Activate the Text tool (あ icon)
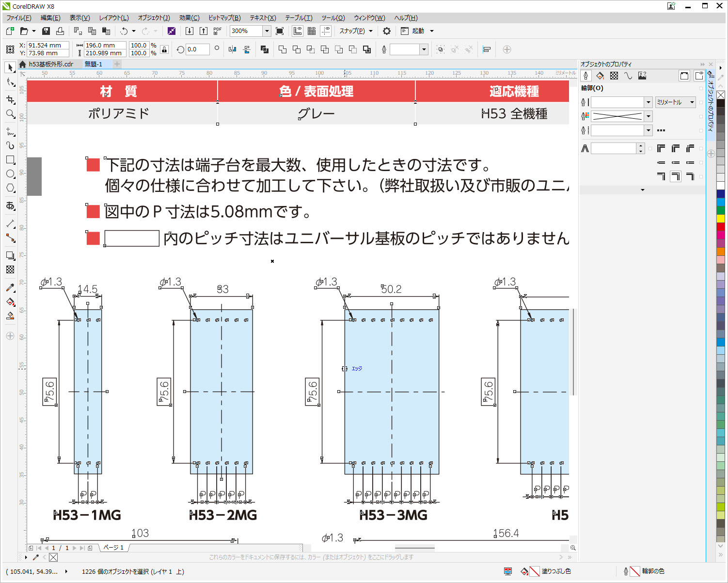The height and width of the screenshot is (583, 728). [10, 206]
